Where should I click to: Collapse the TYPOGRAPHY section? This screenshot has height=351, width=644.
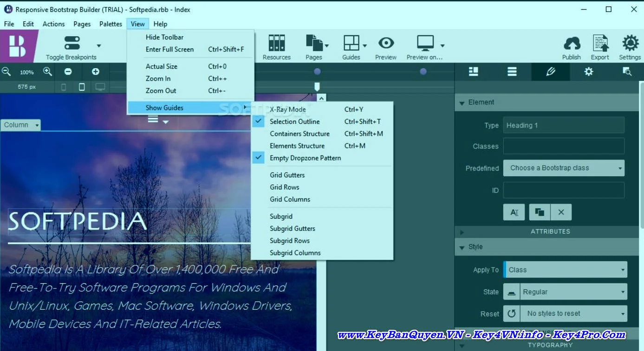coord(462,345)
